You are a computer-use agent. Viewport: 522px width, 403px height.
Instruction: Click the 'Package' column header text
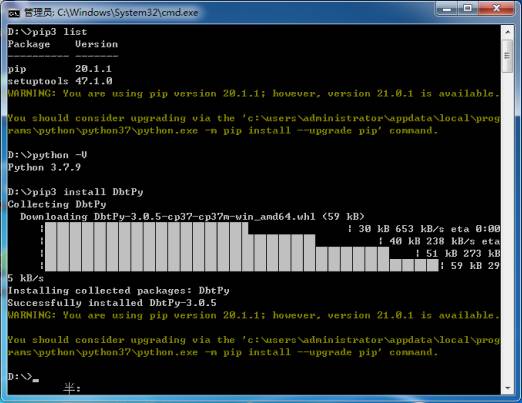point(29,44)
